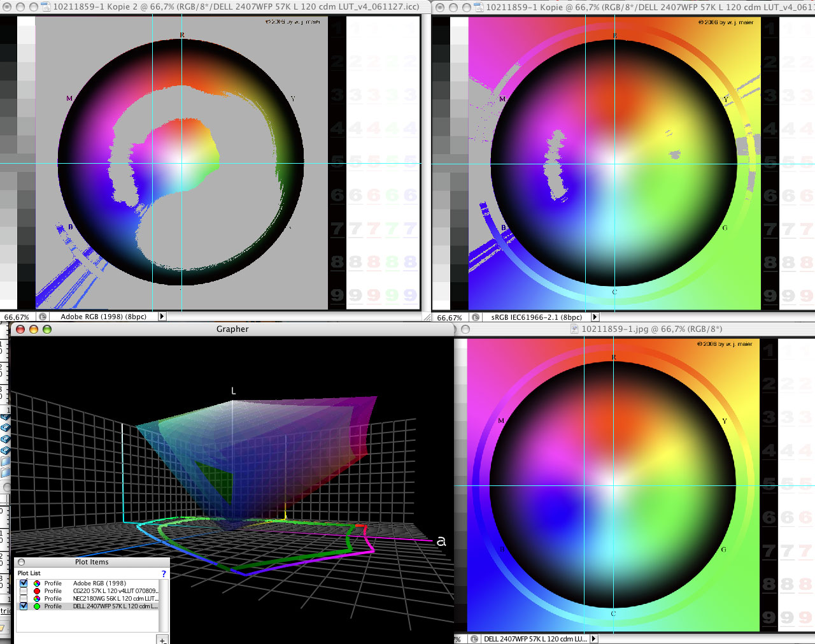
Task: Click the red CG220 profile color icon
Action: tap(37, 591)
